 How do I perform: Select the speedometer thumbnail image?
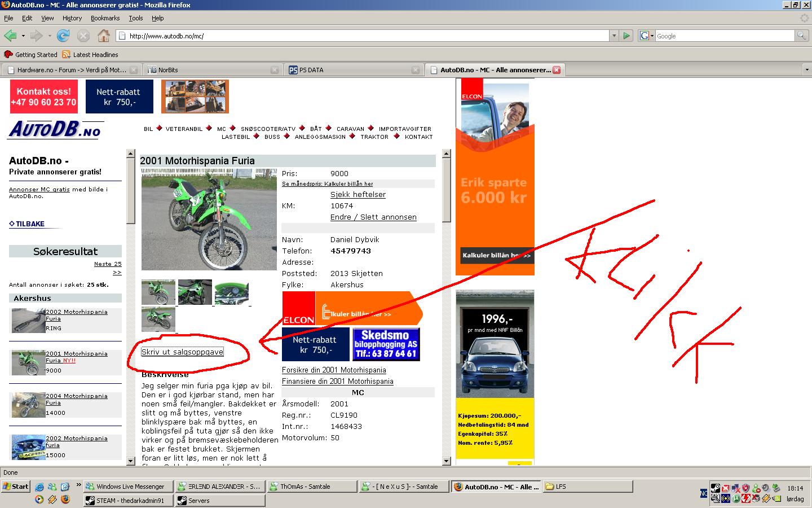coord(231,292)
